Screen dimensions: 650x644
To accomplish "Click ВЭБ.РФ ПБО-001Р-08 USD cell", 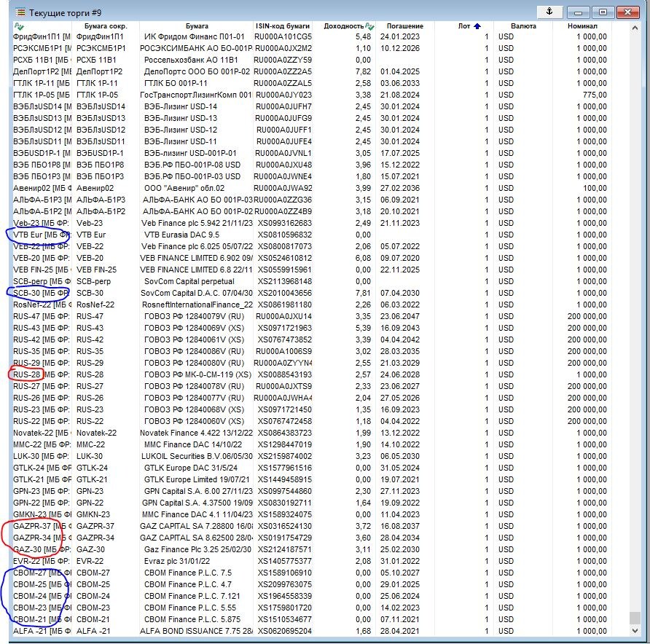I will pos(192,165).
